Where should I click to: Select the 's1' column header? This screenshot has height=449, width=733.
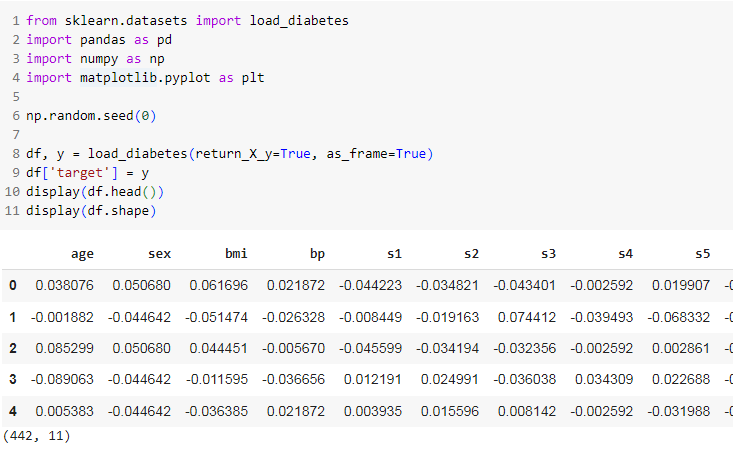[392, 254]
